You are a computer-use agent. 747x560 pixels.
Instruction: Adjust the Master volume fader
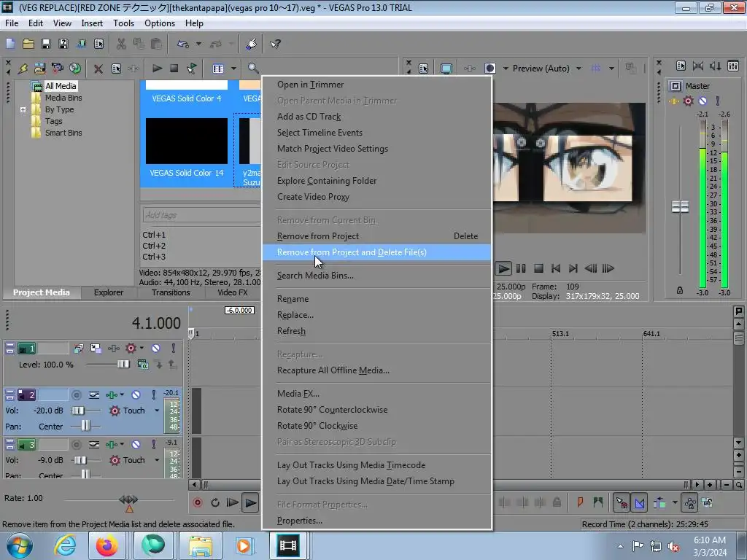(681, 206)
